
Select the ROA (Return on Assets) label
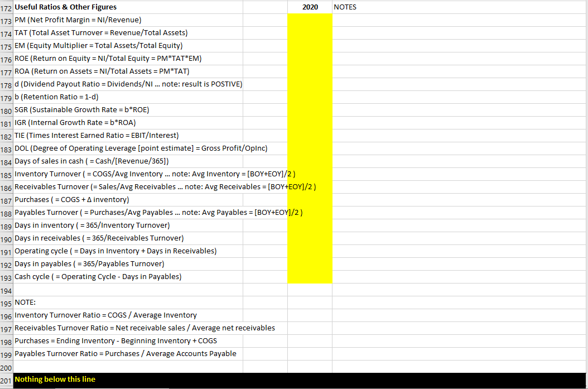coord(102,71)
